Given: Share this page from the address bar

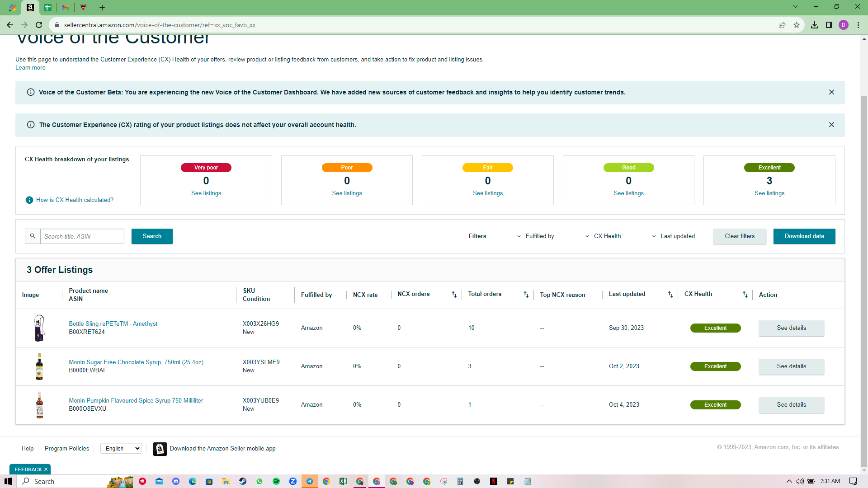Looking at the screenshot, I should pos(782,25).
